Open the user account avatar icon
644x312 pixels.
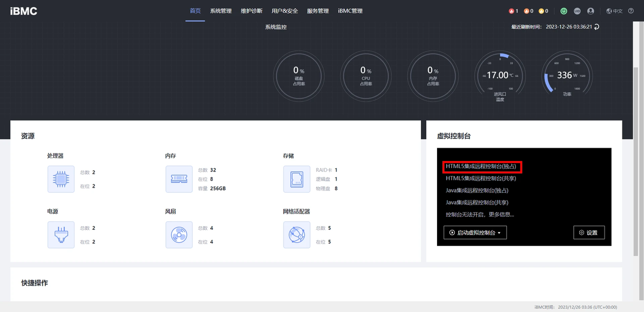point(591,11)
